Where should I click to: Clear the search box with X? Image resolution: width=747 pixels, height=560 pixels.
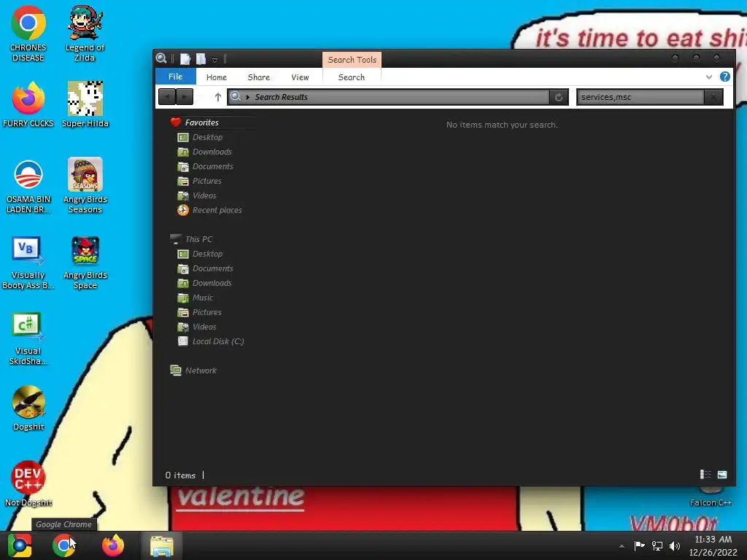tap(713, 97)
